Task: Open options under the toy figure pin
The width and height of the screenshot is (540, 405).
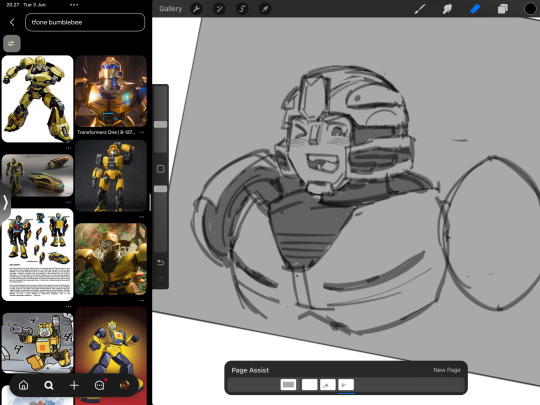Action: (142, 217)
